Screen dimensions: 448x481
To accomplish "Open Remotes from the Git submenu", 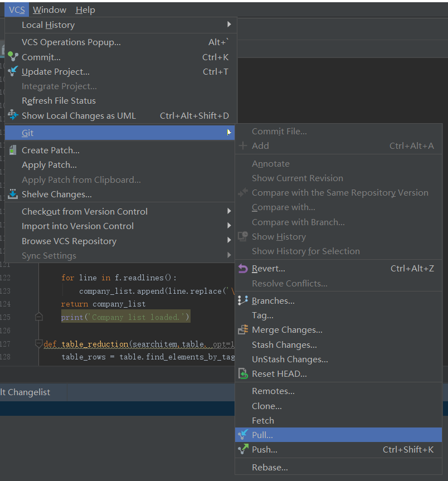I will point(339,391).
